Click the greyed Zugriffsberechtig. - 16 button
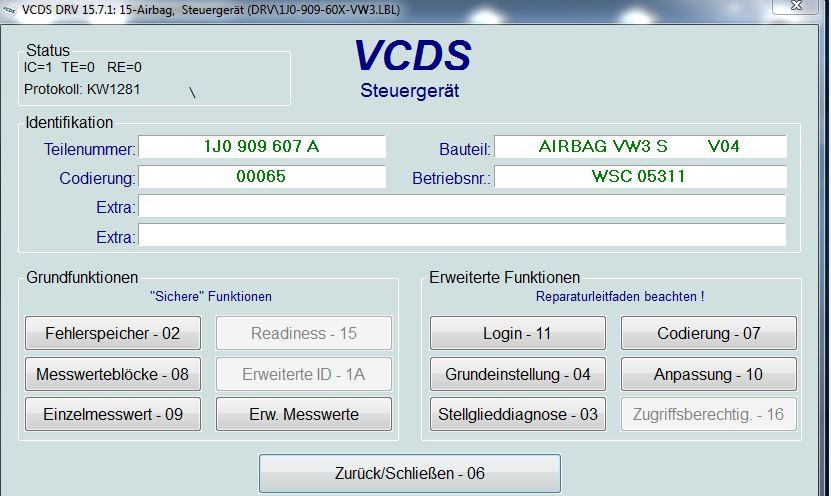The width and height of the screenshot is (831, 496). click(x=709, y=414)
